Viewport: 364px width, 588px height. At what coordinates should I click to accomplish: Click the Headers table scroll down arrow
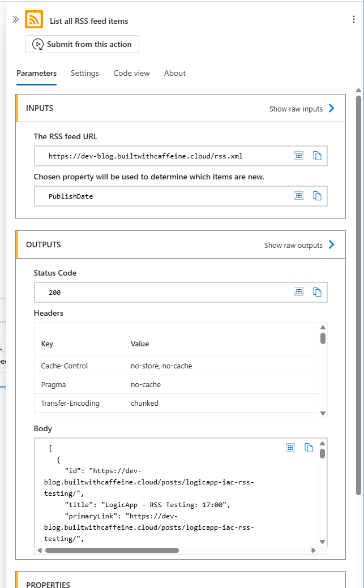click(323, 413)
